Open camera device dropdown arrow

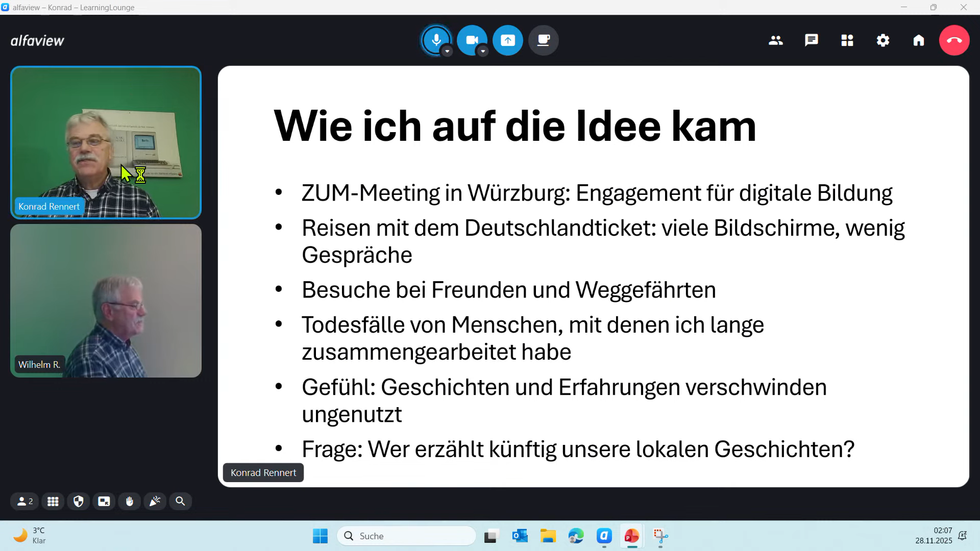(x=483, y=51)
